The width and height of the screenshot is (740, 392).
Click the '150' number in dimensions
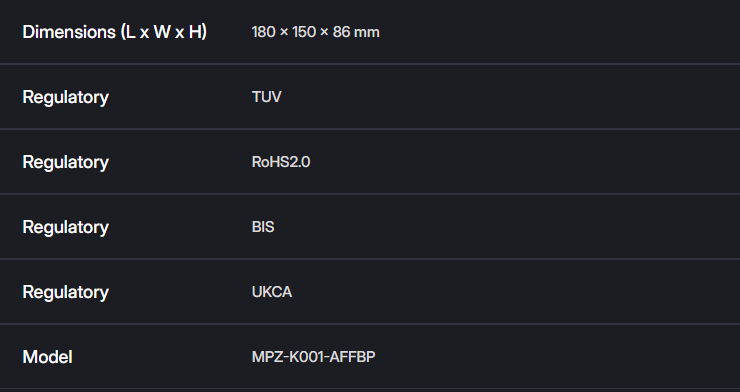point(303,32)
